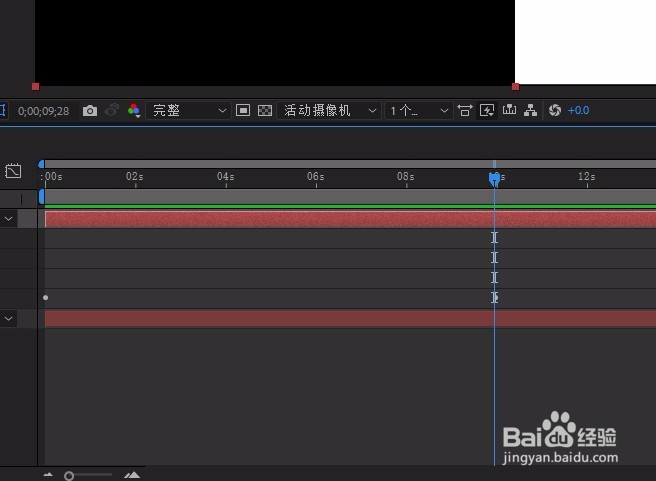Viewport: 656px width, 481px height.
Task: Click the red bottom-left layer corner handle
Action: (36, 87)
